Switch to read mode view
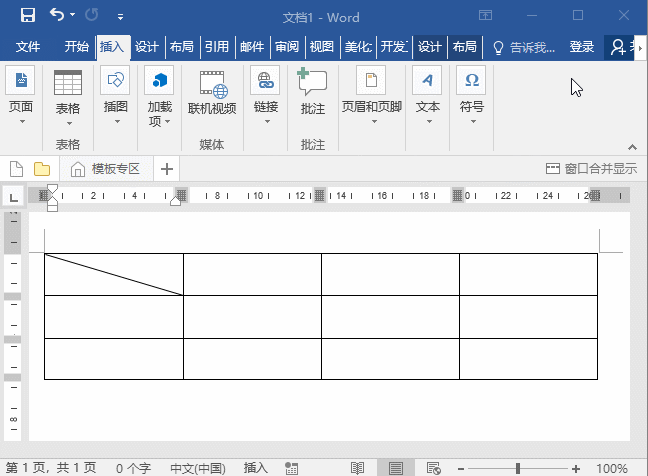The image size is (648, 476). point(357,468)
